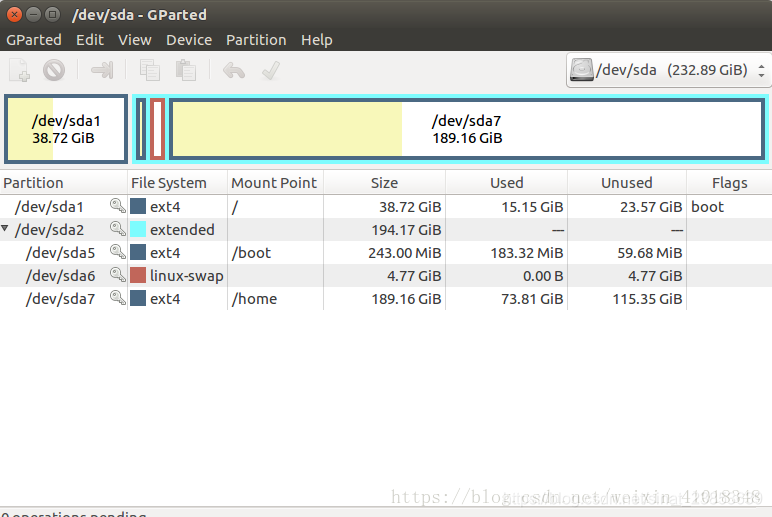This screenshot has width=772, height=517.
Task: Click the ext4 color swatch for /dev/sda7
Action: (138, 298)
